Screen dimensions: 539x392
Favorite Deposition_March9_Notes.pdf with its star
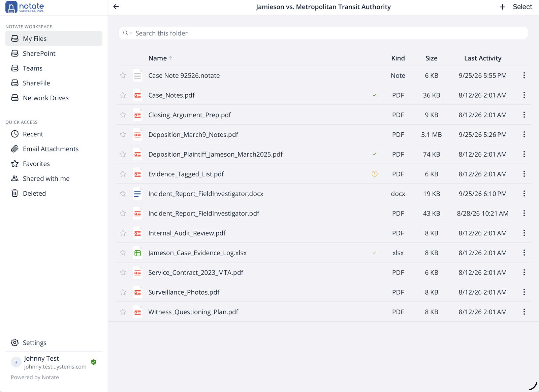point(123,135)
